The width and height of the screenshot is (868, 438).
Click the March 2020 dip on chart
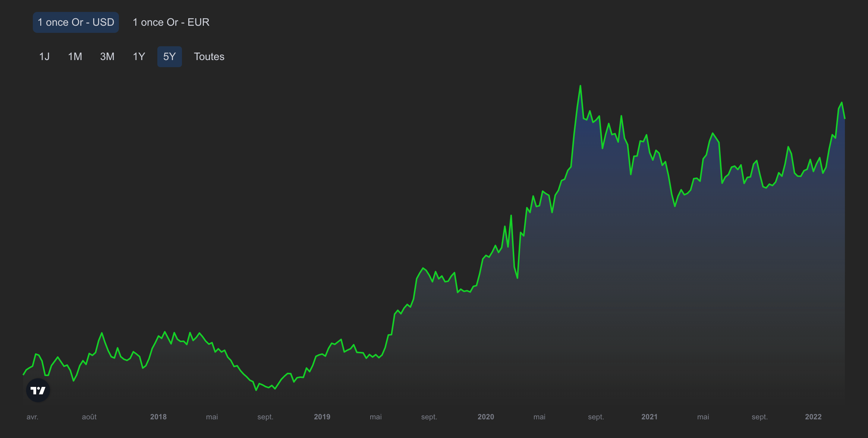click(x=518, y=278)
